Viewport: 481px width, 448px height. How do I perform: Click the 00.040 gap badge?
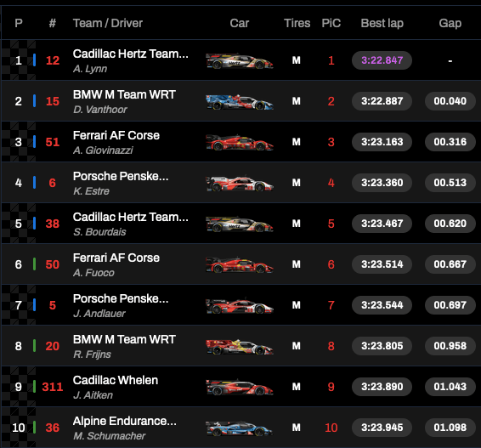(x=450, y=101)
